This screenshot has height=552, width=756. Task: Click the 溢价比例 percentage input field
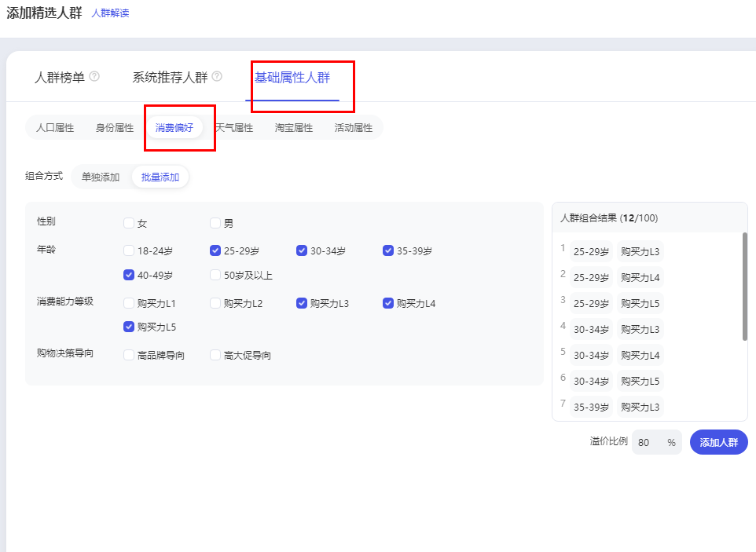coord(648,442)
